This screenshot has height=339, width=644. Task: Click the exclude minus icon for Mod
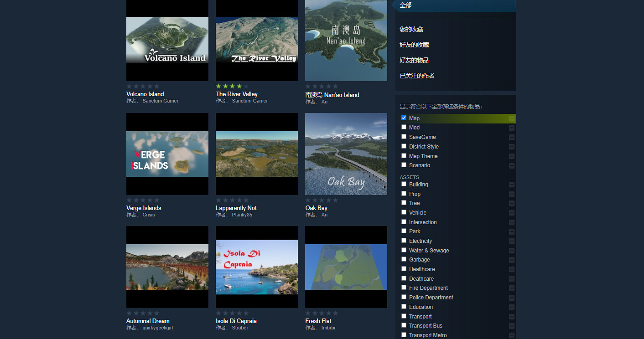click(x=511, y=128)
